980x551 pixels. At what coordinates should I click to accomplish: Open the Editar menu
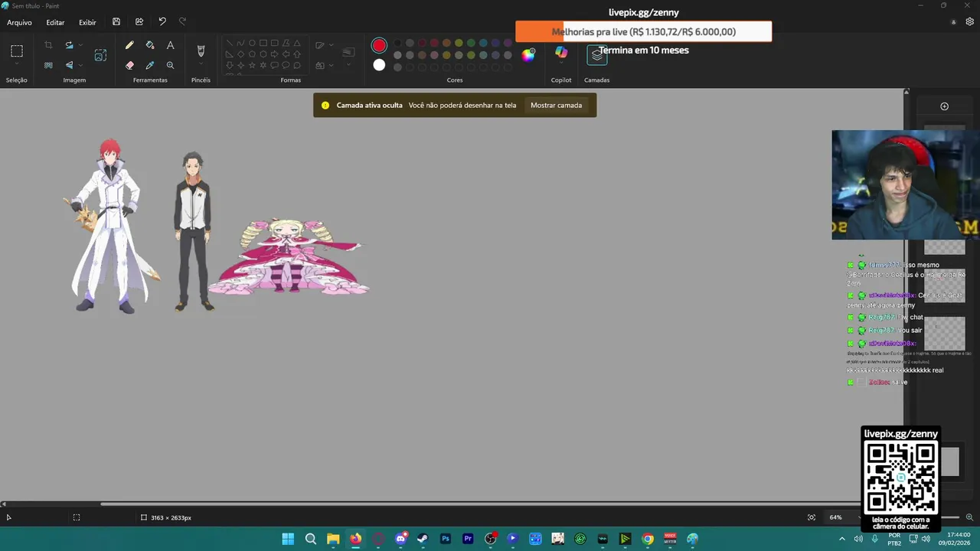[55, 22]
